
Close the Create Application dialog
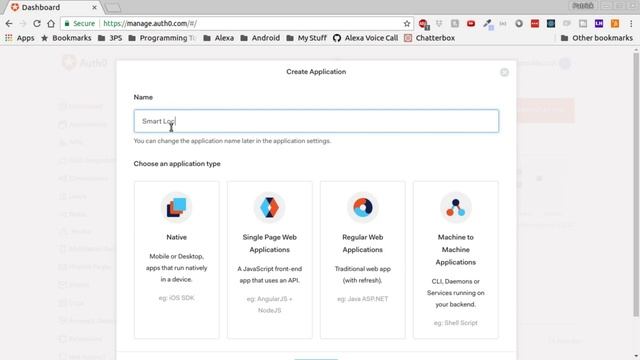coord(504,72)
